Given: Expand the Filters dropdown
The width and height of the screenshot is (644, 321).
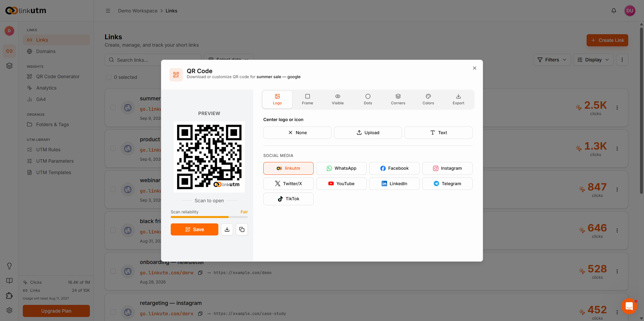Looking at the screenshot, I should (552, 60).
